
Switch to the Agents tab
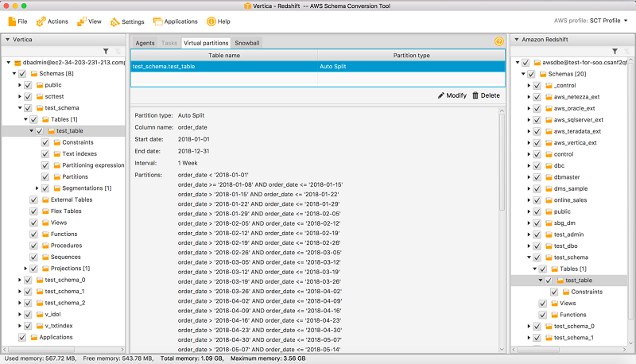pyautogui.click(x=145, y=43)
